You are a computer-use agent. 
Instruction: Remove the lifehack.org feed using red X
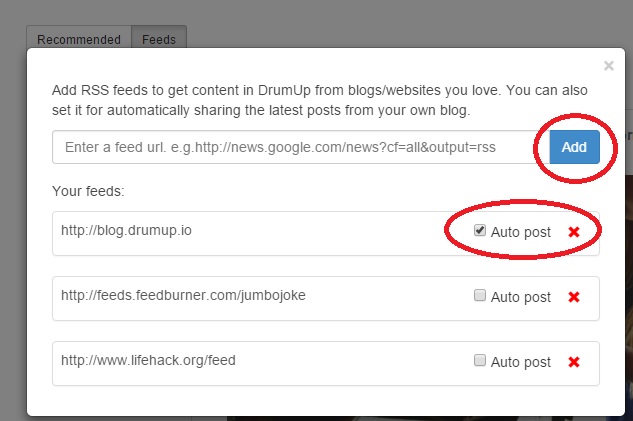574,362
